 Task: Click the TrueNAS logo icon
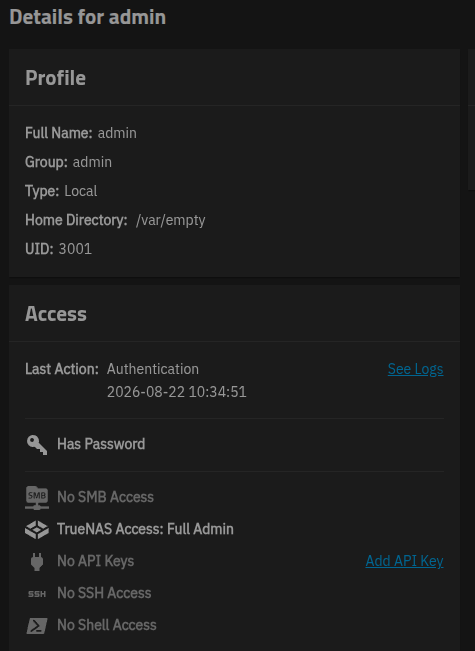click(x=37, y=529)
